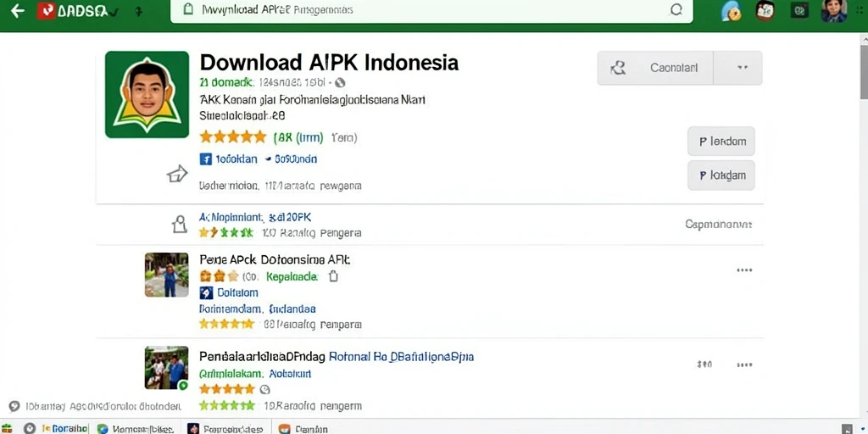The height and width of the screenshot is (434, 868).
Task: Open the 1ofoklan link
Action: 236,159
